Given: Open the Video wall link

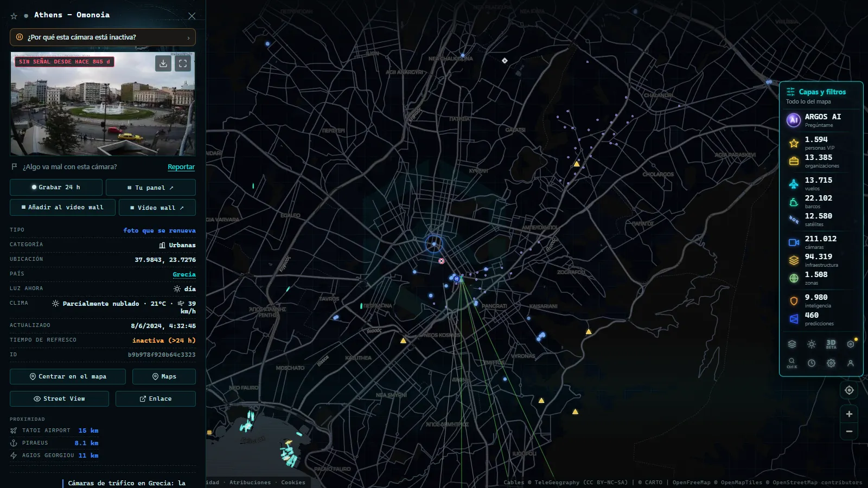Looking at the screenshot, I should [157, 208].
